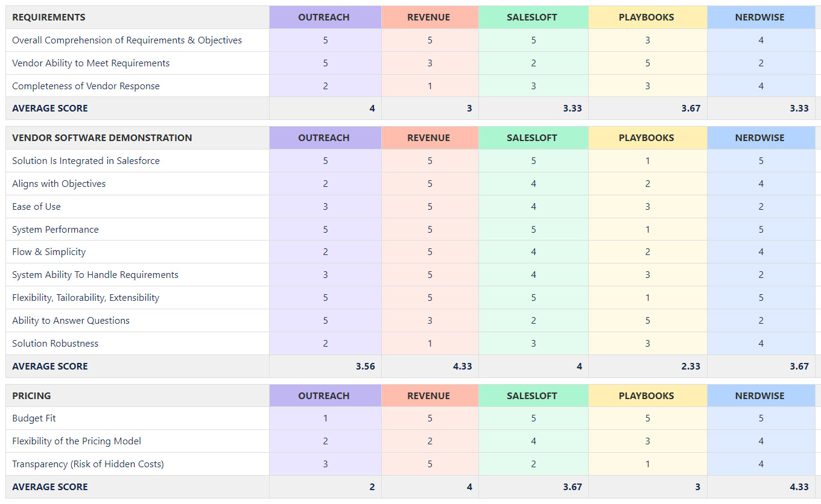Screen dimensions: 821x504
Task: Click the SALESLOFT header in Pricing table
Action: click(x=533, y=395)
